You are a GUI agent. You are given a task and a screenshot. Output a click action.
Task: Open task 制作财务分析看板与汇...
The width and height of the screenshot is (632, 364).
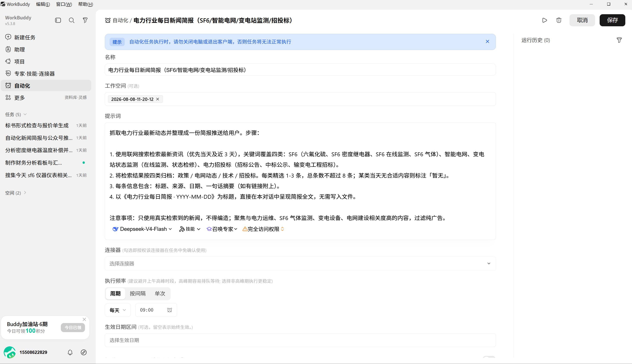pyautogui.click(x=46, y=162)
